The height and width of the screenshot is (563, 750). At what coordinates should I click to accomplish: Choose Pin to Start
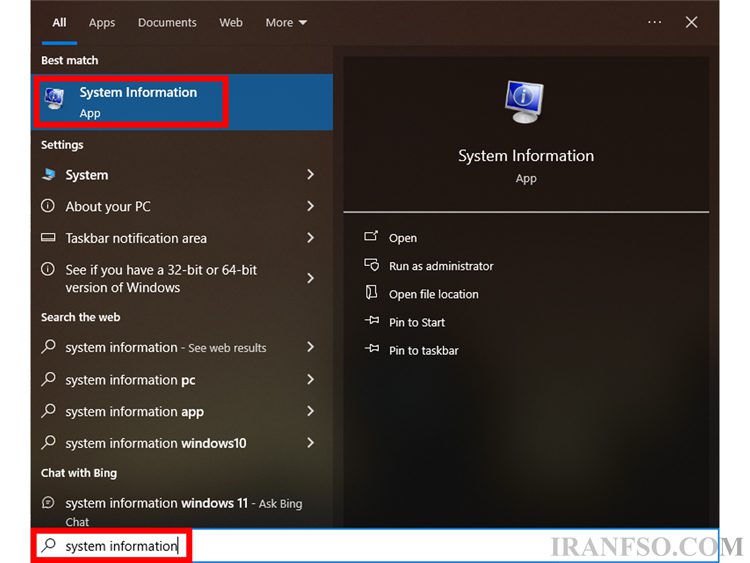point(417,322)
